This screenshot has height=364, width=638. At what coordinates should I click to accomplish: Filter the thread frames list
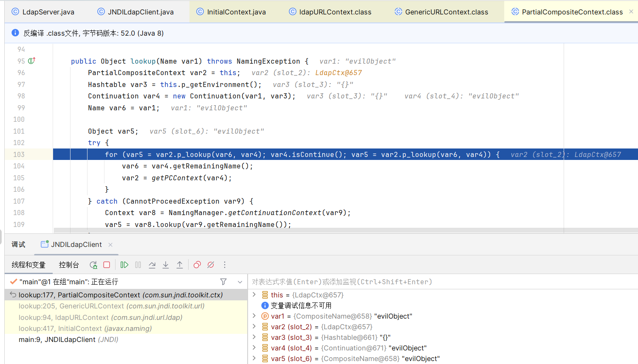[x=223, y=282]
